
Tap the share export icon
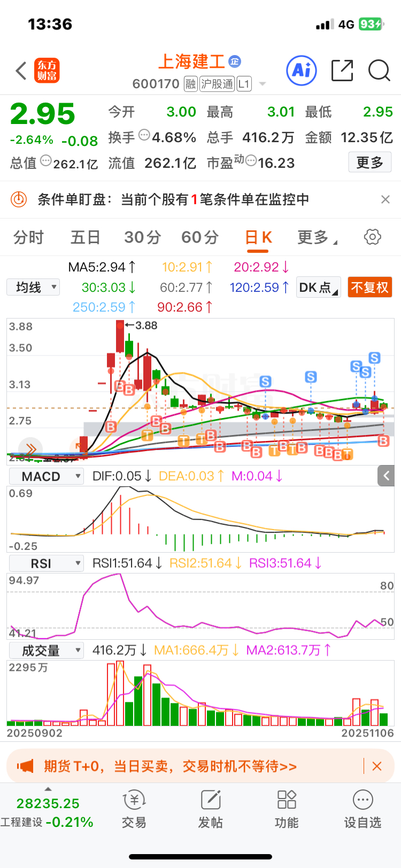(x=342, y=71)
